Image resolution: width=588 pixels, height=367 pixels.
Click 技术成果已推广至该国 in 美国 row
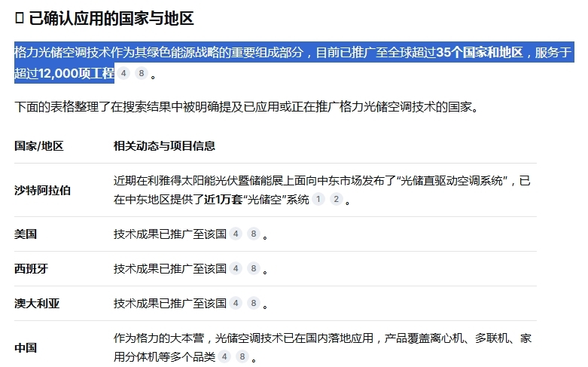(170, 234)
